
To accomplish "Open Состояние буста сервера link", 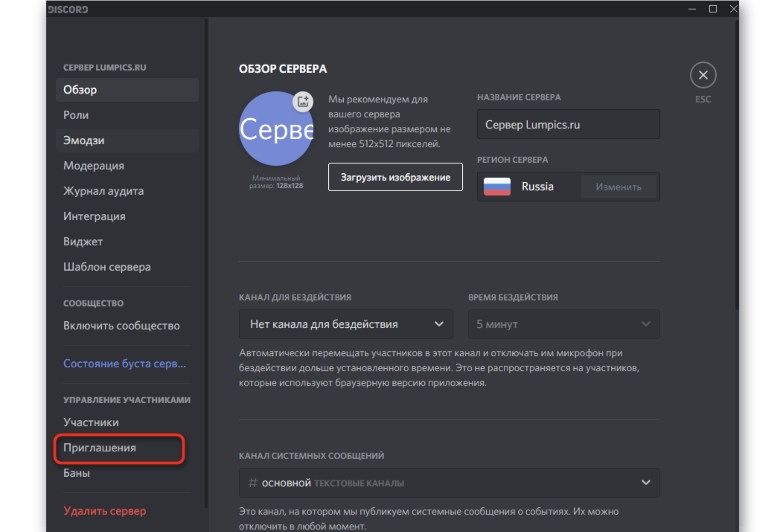I will pyautogui.click(x=125, y=364).
